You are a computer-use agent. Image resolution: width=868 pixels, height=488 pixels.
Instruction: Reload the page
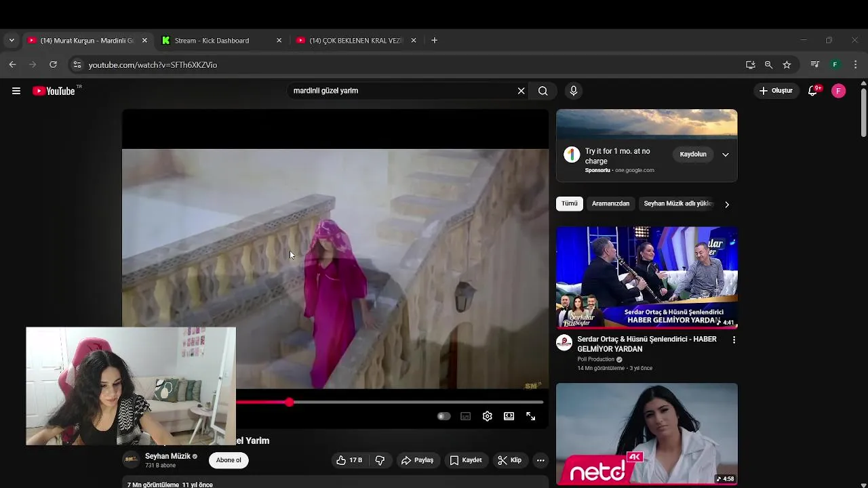(x=53, y=64)
